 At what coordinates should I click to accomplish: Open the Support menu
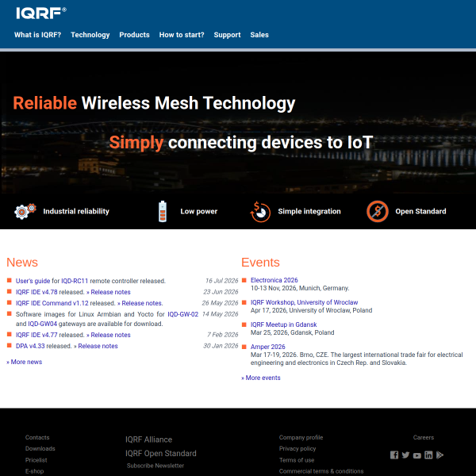click(227, 35)
